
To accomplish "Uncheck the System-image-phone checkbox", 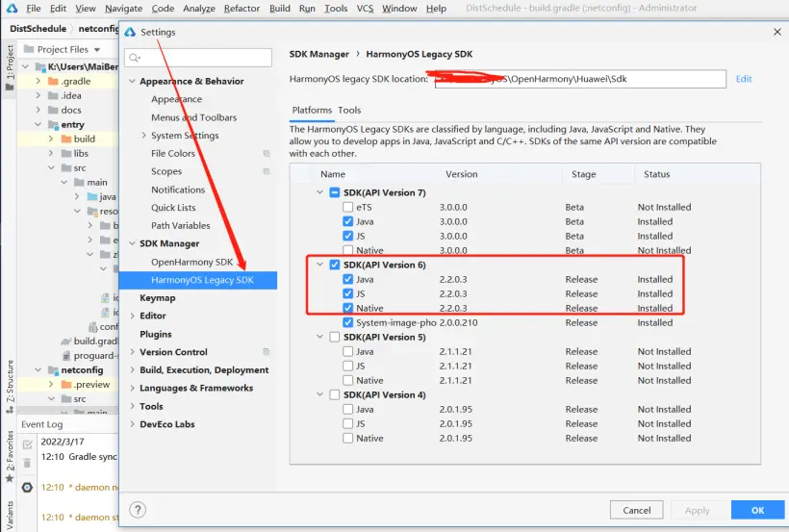I will coord(347,322).
